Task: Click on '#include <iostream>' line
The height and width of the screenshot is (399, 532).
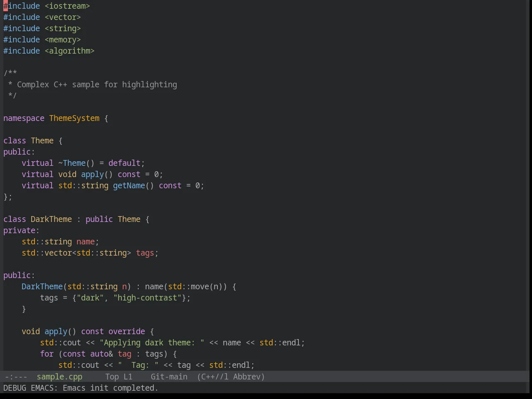Action: (x=47, y=6)
